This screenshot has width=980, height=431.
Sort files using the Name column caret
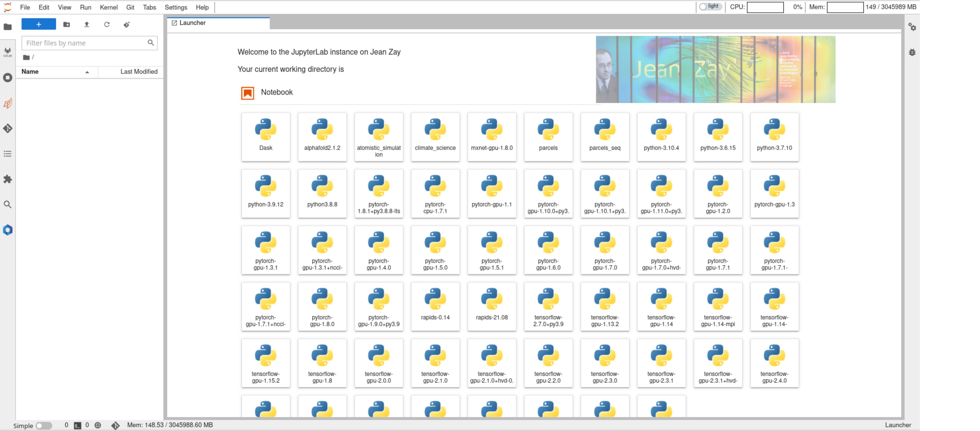[x=87, y=72]
